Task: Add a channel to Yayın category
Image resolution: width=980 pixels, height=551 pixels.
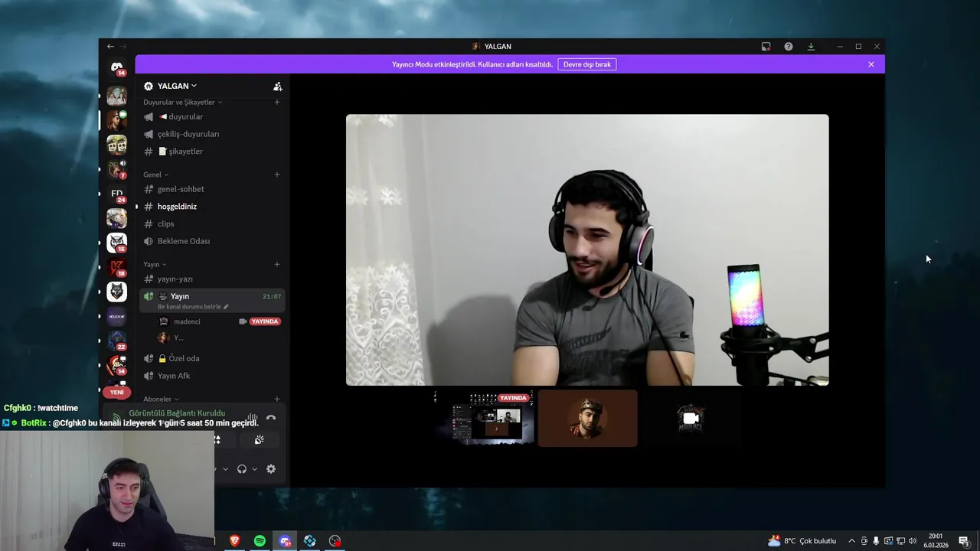Action: pos(277,265)
